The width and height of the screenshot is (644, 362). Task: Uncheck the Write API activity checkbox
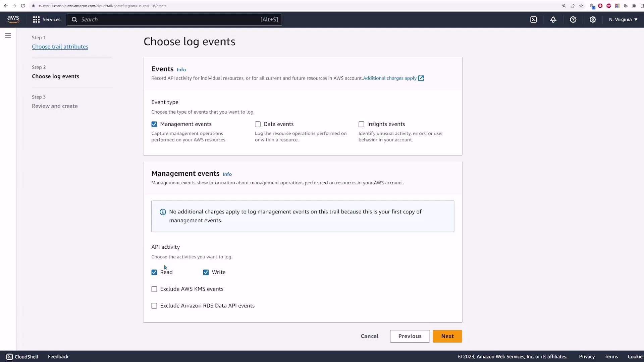coord(206,272)
